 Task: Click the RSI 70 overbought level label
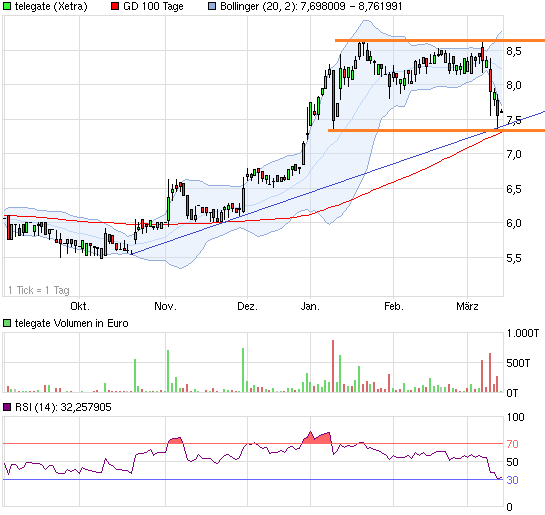512,444
